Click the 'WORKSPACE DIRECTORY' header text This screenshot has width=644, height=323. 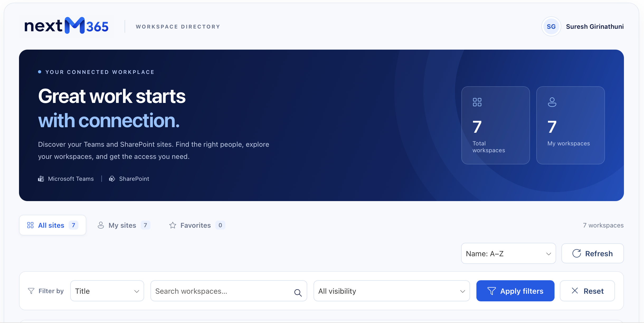[178, 27]
